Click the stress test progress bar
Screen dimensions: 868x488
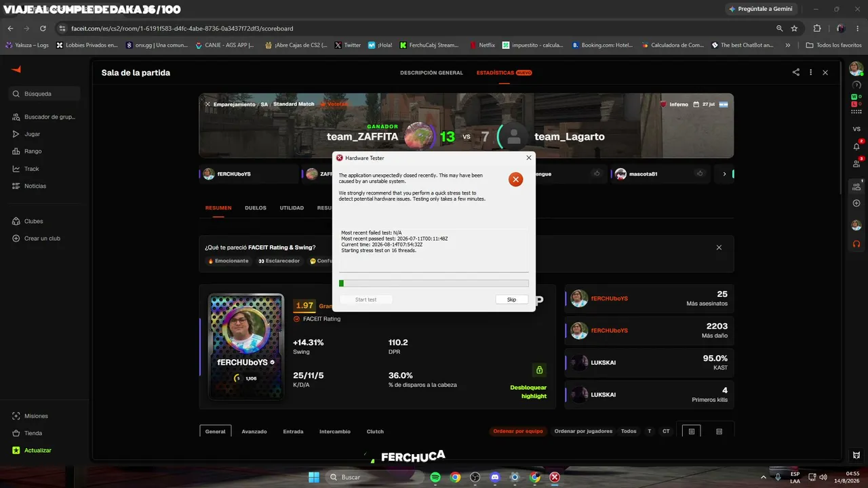point(433,283)
